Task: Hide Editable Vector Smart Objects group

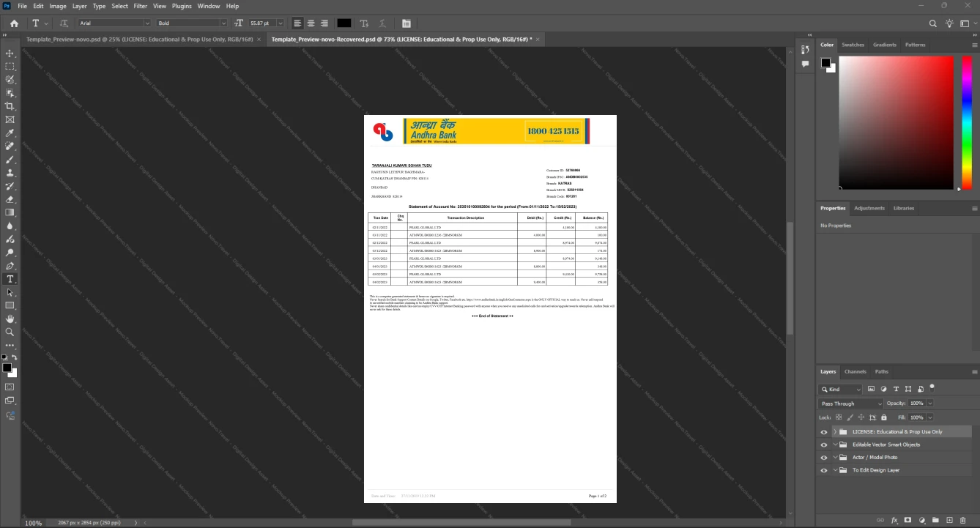Action: tap(824, 445)
